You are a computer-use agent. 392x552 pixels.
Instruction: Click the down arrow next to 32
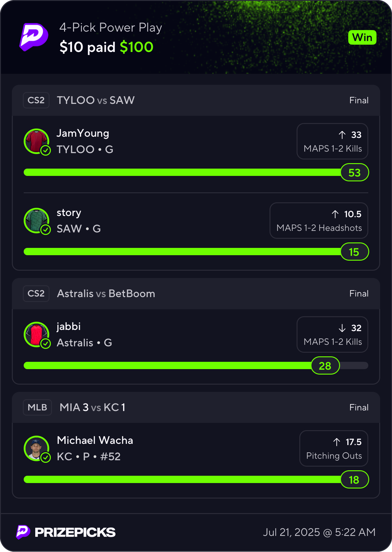pyautogui.click(x=342, y=328)
